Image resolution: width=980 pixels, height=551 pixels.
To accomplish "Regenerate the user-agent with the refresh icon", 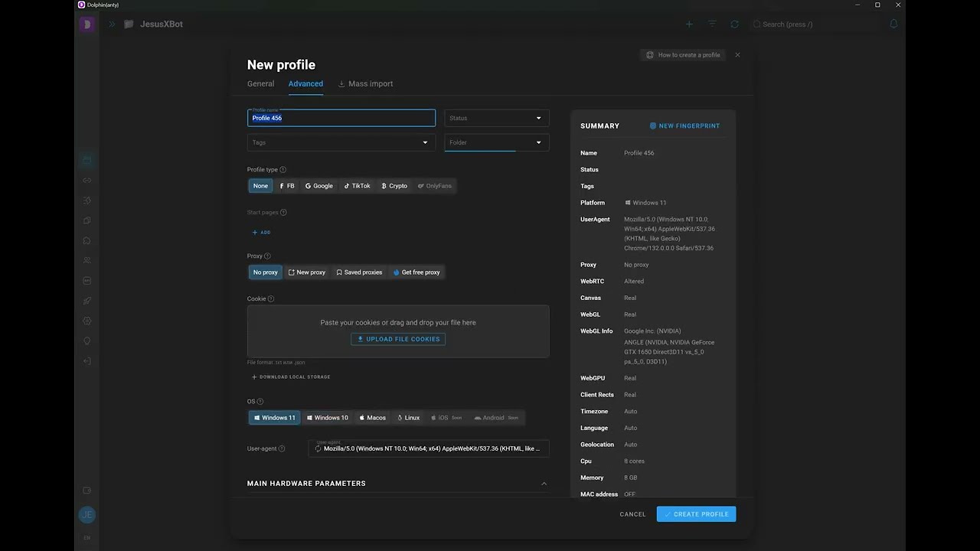I will [x=318, y=448].
